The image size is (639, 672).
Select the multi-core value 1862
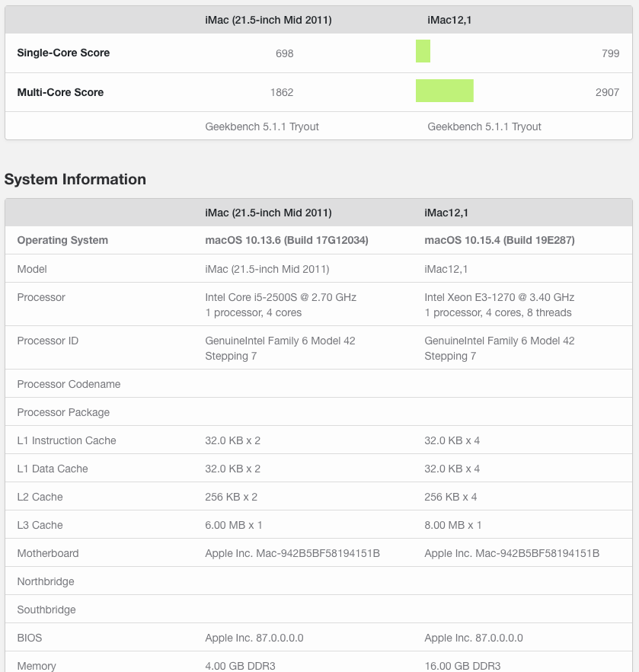pyautogui.click(x=282, y=93)
